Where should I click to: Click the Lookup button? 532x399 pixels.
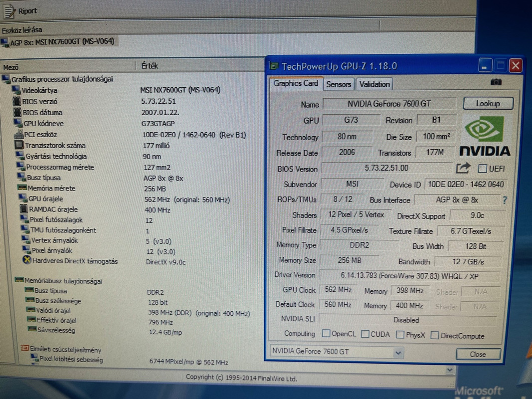click(x=488, y=103)
